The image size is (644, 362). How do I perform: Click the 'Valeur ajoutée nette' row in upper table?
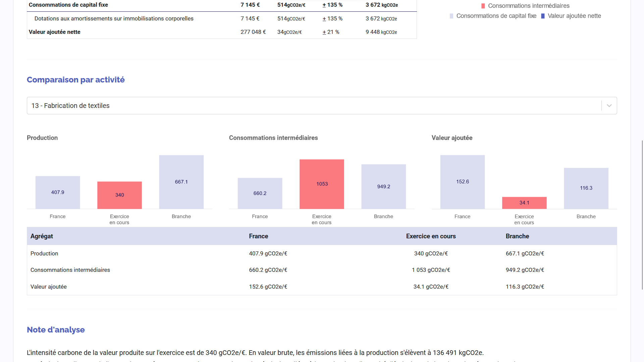click(222, 32)
